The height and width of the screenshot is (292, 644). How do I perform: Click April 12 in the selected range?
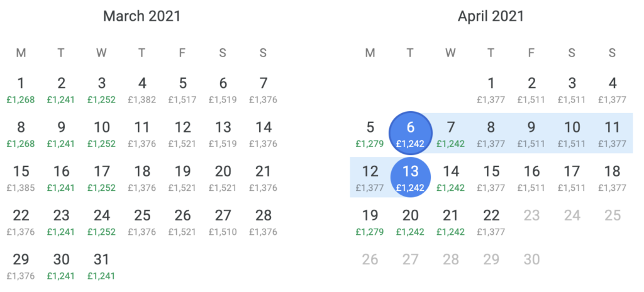(370, 178)
